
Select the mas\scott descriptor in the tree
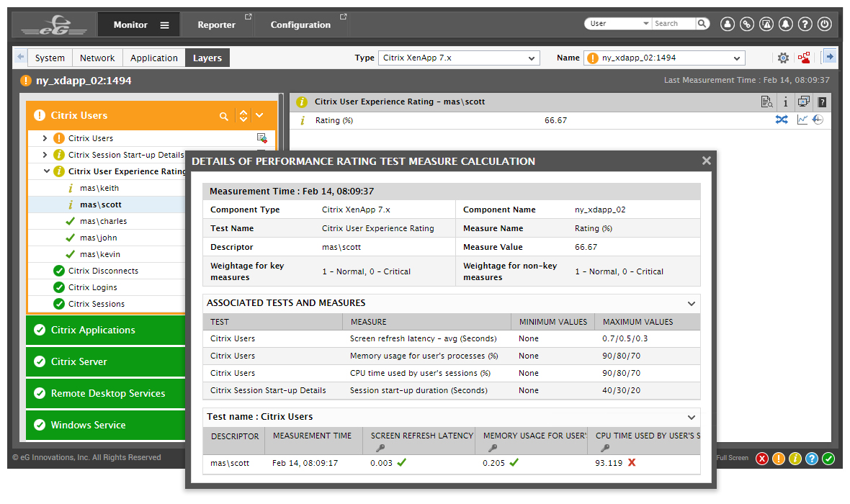[101, 205]
